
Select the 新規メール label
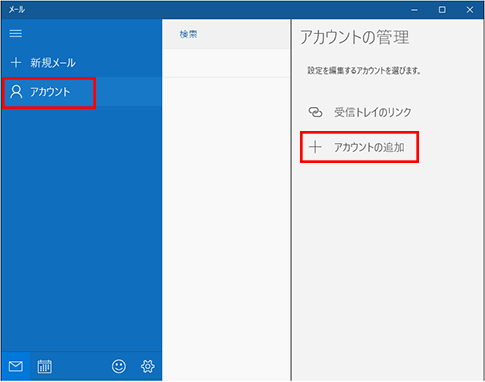click(53, 63)
